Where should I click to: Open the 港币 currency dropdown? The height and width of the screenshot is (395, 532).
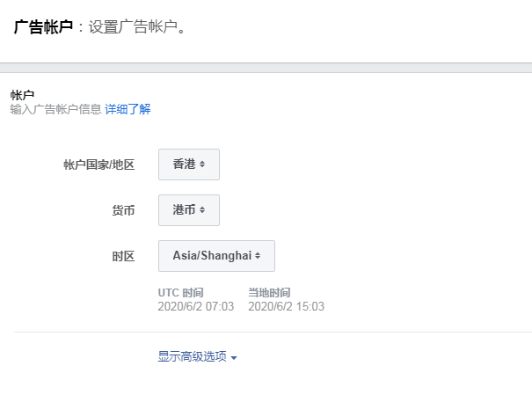pos(188,210)
